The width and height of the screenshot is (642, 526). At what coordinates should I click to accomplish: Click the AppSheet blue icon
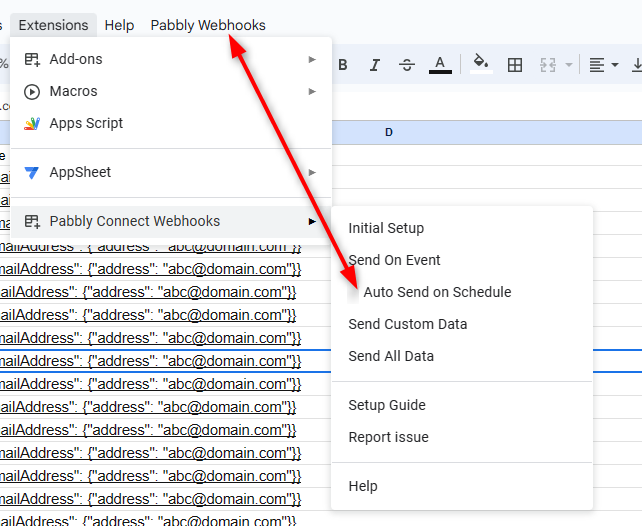point(32,172)
